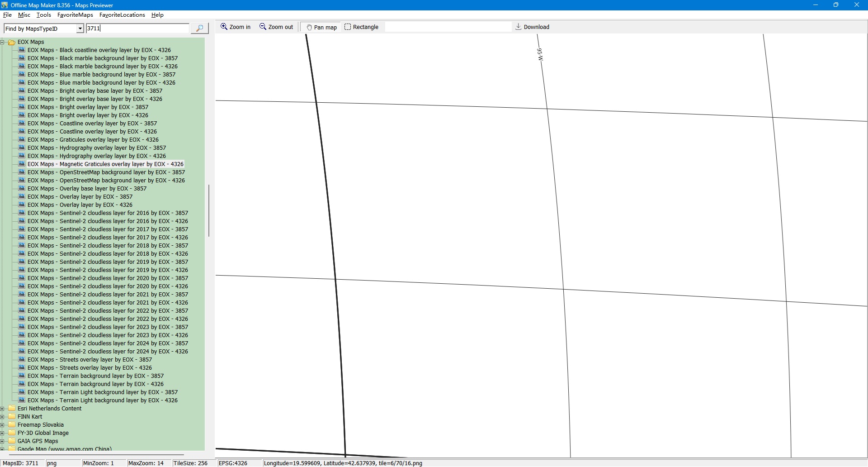Open the Find by MapsTypeID dropdown
868x467 pixels.
pyautogui.click(x=80, y=29)
